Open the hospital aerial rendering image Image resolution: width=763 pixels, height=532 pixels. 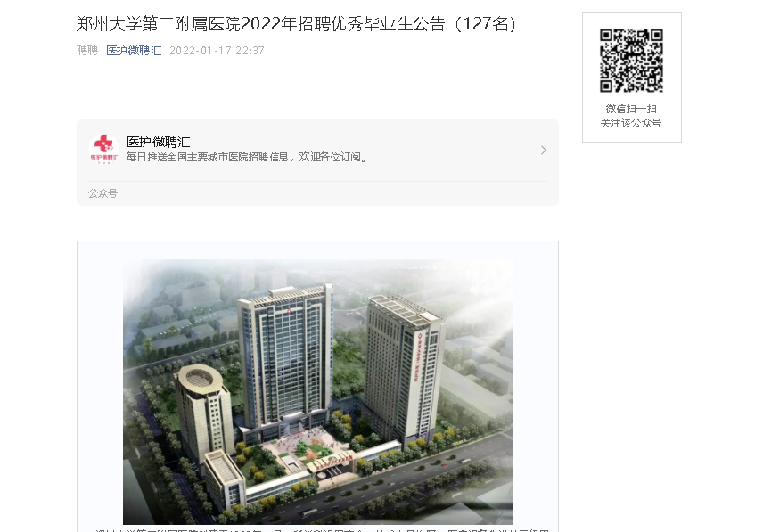coord(317,391)
